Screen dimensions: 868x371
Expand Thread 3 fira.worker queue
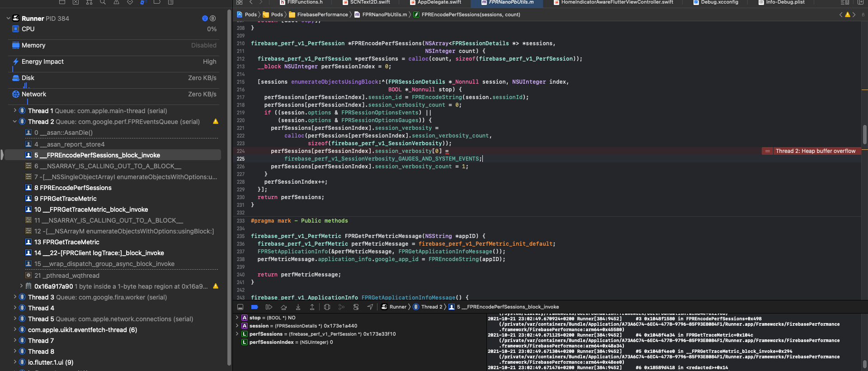coord(15,297)
